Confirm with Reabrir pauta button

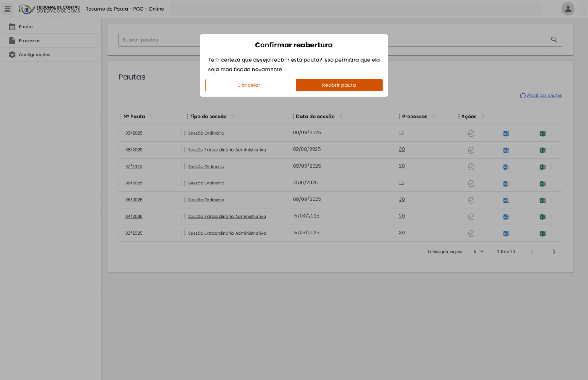point(339,85)
